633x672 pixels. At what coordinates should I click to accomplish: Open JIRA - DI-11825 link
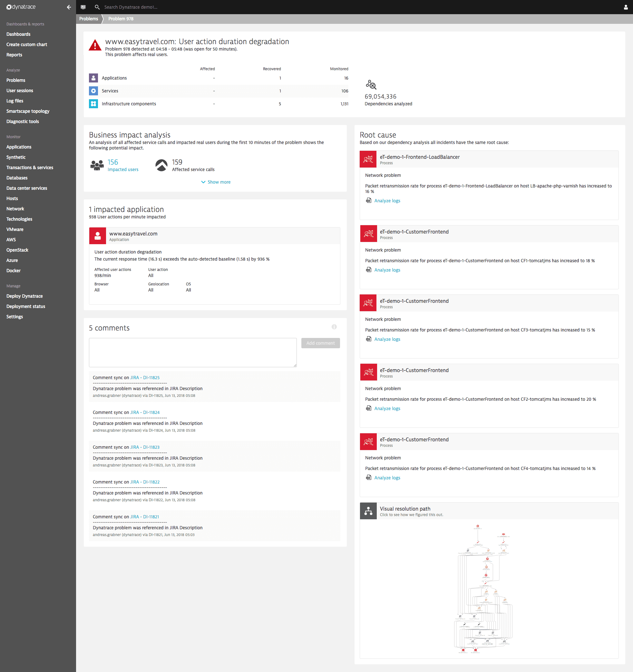click(145, 378)
